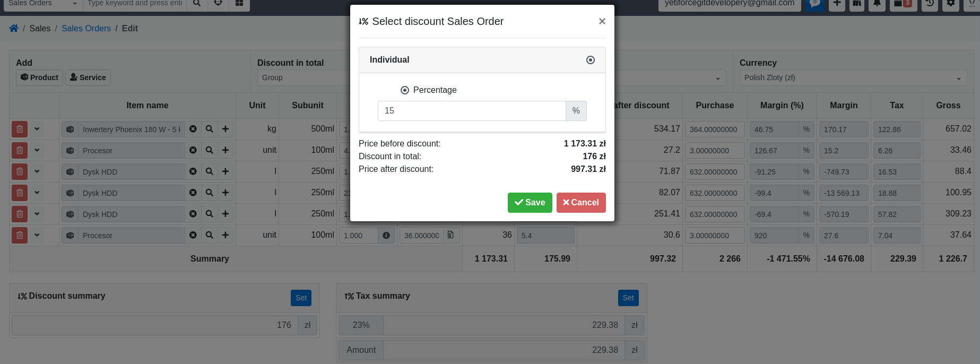Image resolution: width=980 pixels, height=364 pixels.
Task: Add new product in Dysk HDD row with gross 309.23
Action: pos(226,214)
